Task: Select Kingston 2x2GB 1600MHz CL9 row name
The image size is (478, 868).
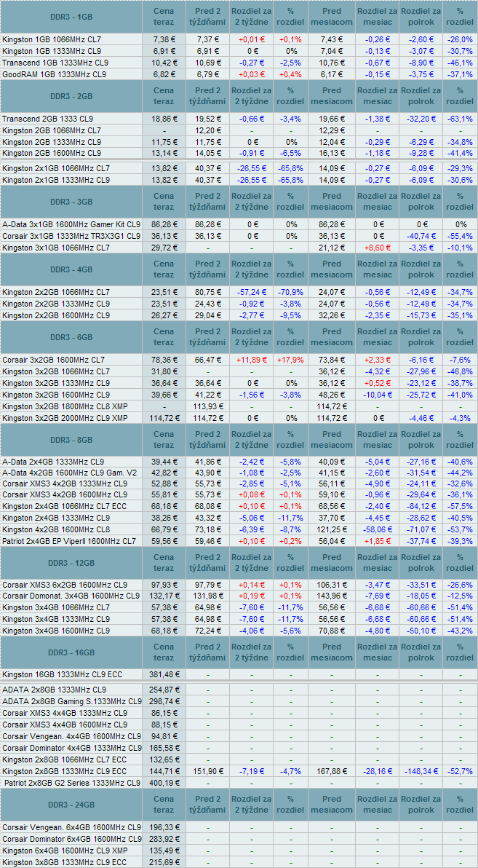Action: coord(56,315)
